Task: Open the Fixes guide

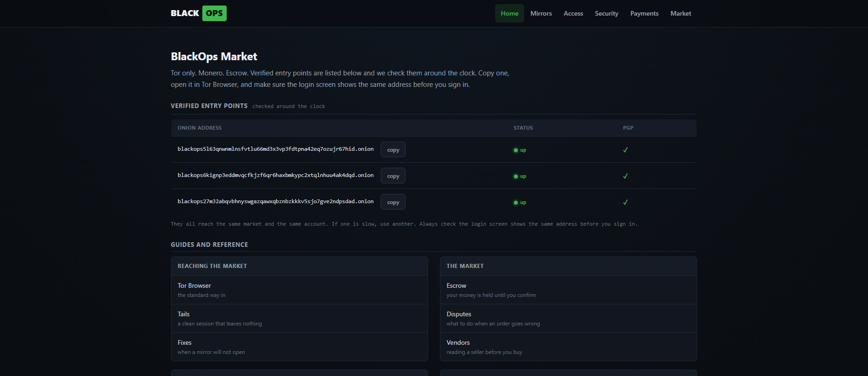Action: coord(299,347)
